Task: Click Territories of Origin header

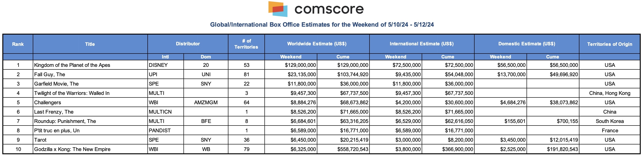Action: tap(610, 44)
